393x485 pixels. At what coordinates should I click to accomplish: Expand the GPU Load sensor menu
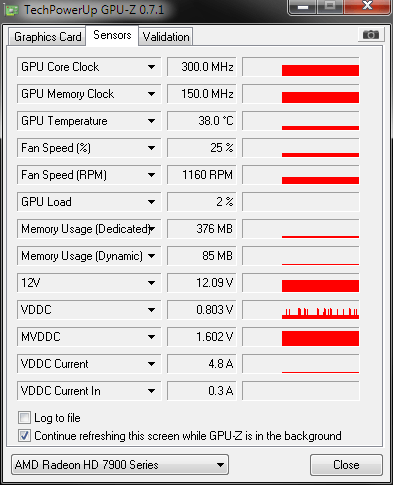click(x=151, y=202)
